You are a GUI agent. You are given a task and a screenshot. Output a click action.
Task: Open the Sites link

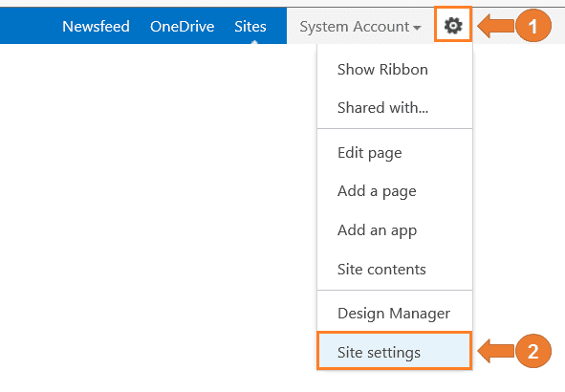tap(250, 27)
